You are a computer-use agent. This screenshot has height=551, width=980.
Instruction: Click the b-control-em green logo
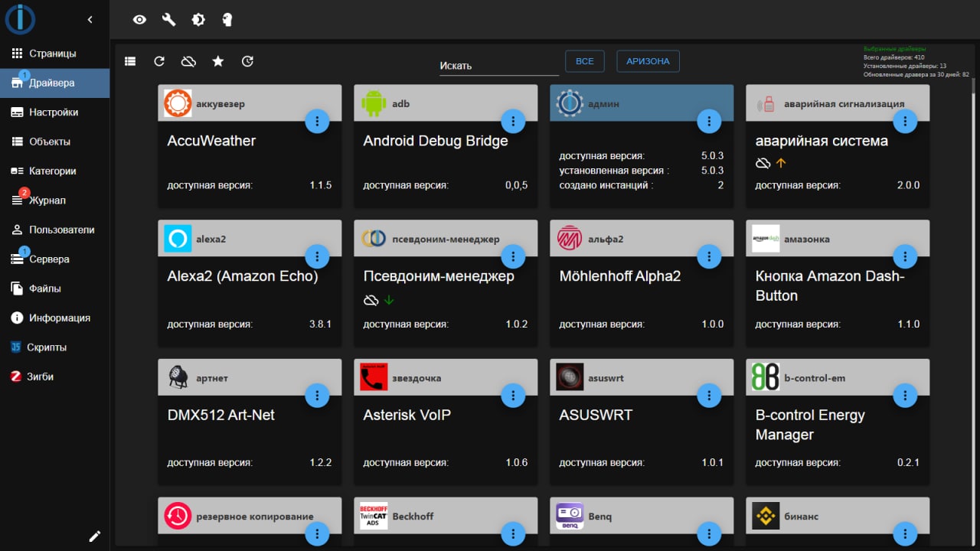click(766, 377)
